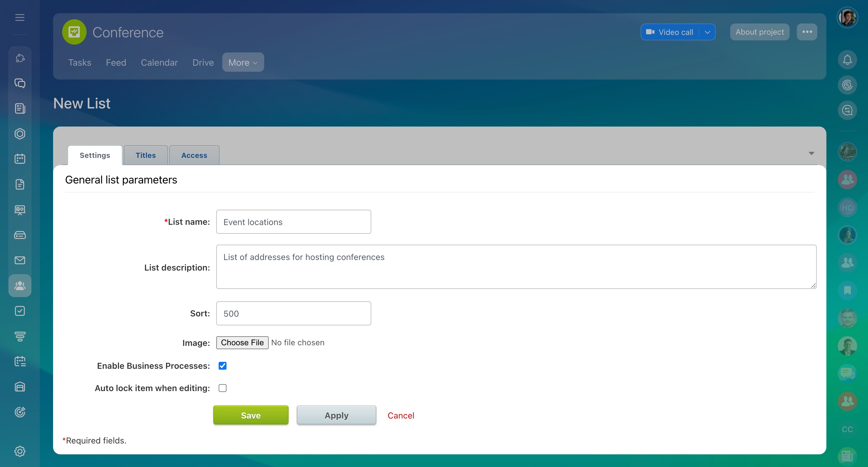
Task: Open the webmail envelope icon in sidebar
Action: [20, 260]
